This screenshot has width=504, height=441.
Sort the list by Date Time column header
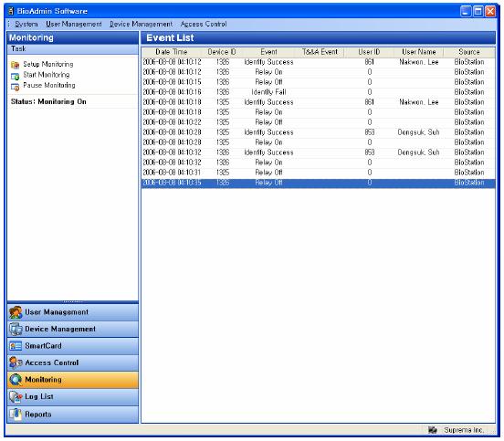(172, 52)
